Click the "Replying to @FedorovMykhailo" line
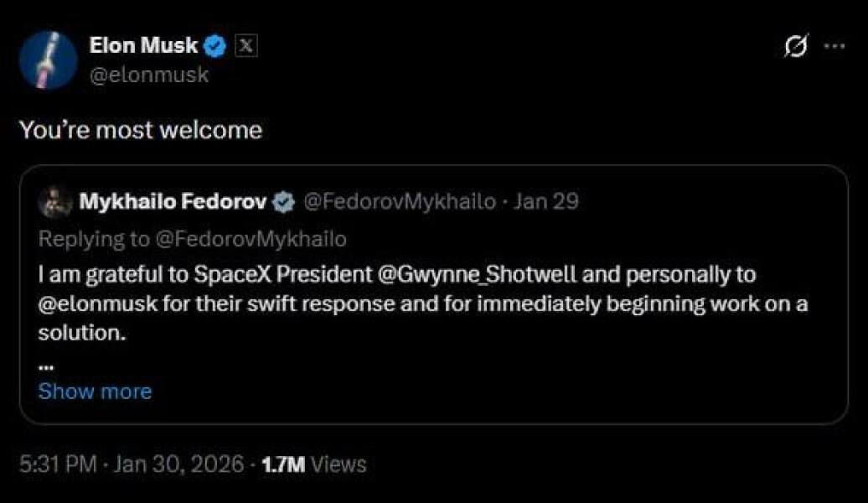 (x=193, y=239)
